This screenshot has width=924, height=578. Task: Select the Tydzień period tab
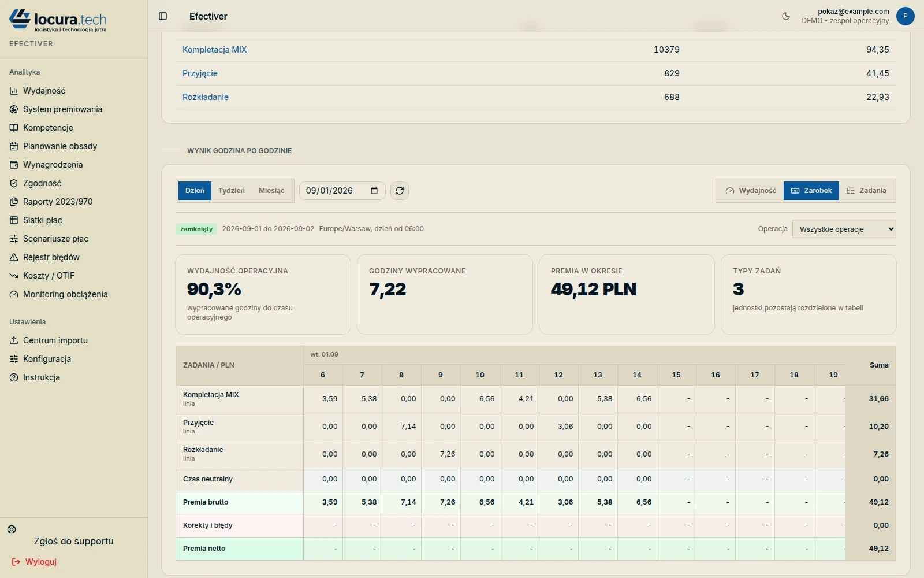click(232, 191)
